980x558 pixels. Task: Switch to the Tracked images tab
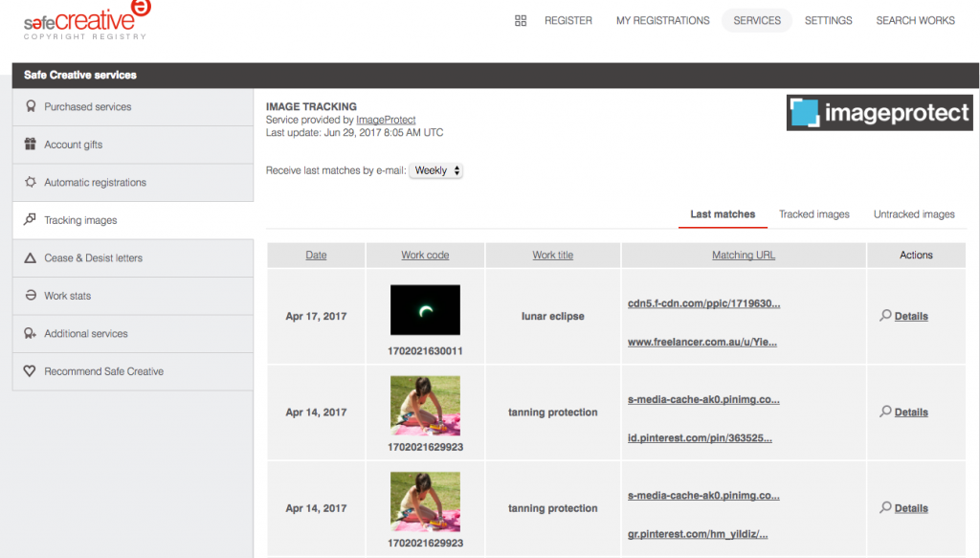[813, 214]
